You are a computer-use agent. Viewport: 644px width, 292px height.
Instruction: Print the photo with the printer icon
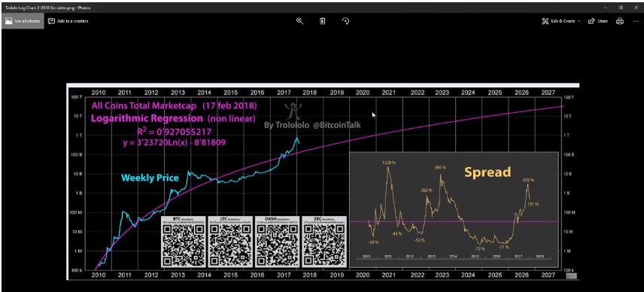coord(620,21)
